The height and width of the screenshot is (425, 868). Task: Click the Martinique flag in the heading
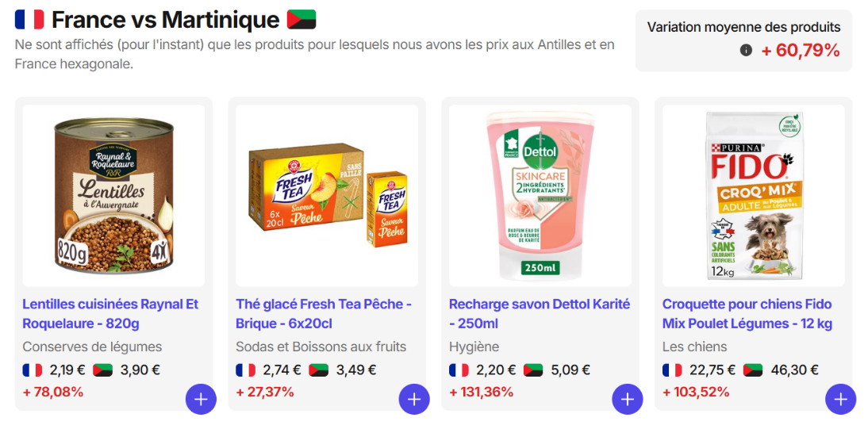(301, 19)
